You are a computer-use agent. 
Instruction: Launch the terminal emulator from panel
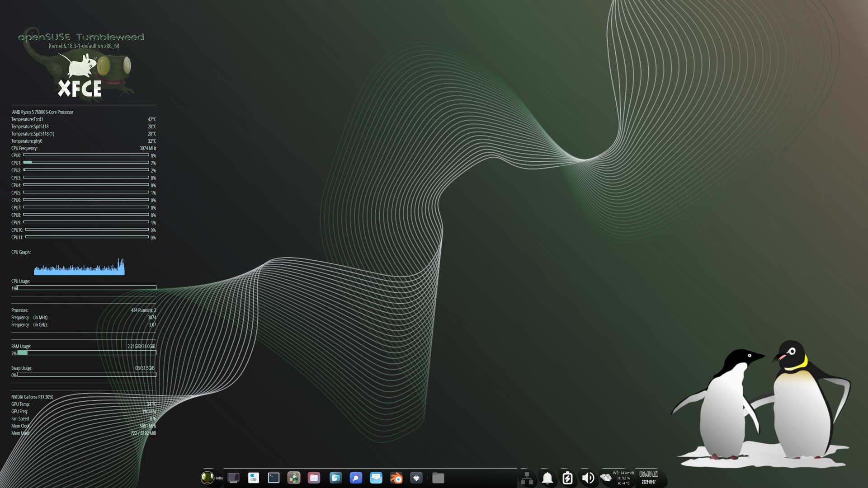click(x=274, y=478)
